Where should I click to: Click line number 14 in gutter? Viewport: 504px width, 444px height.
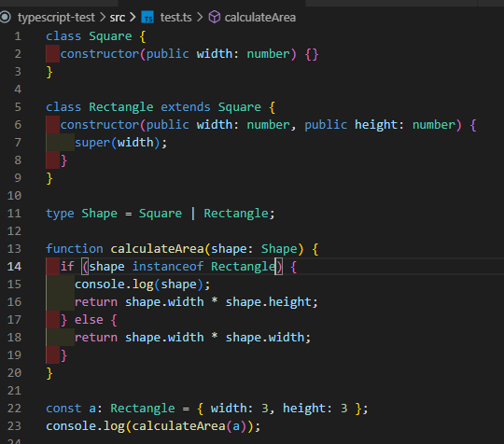point(14,267)
